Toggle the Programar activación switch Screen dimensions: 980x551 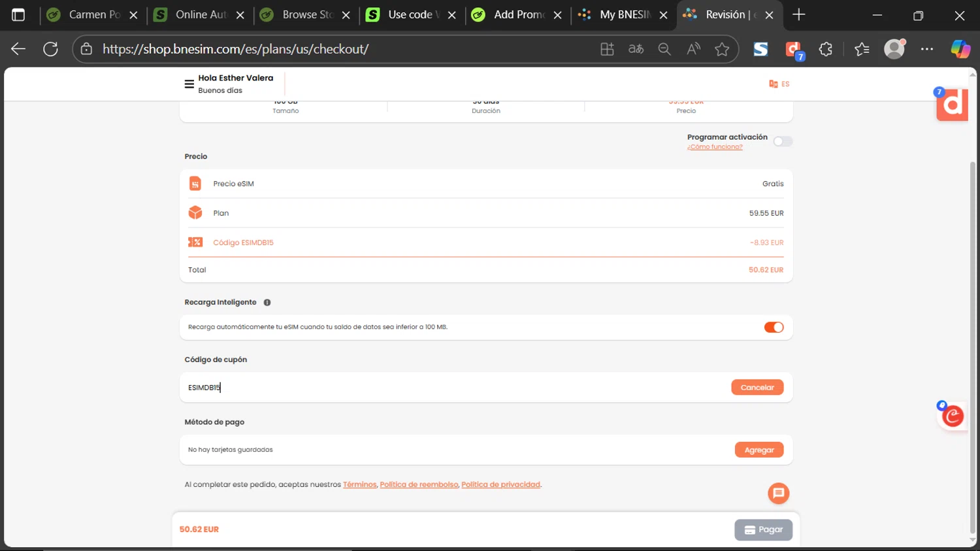tap(783, 141)
